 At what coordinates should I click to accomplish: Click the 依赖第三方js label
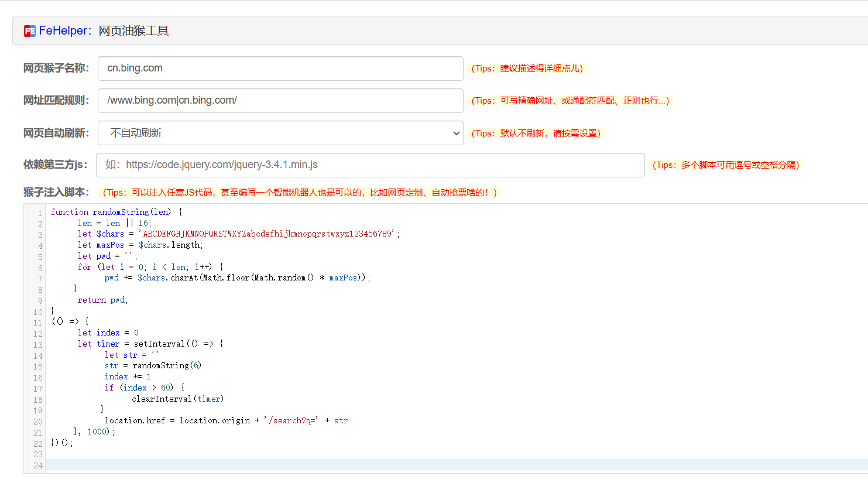coord(56,165)
